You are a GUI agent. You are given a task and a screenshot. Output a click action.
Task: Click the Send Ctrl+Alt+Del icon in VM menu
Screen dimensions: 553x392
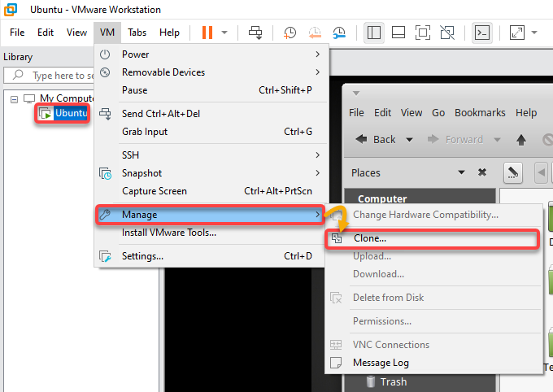[105, 114]
